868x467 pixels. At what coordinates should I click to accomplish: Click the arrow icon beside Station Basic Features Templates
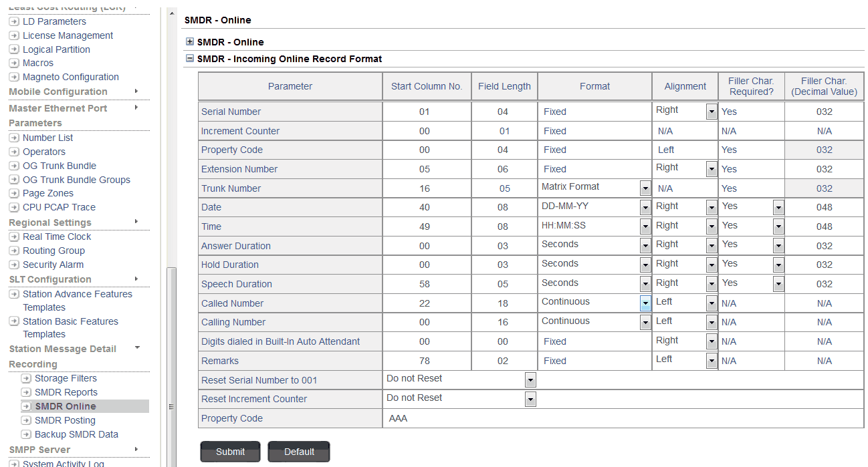point(14,321)
